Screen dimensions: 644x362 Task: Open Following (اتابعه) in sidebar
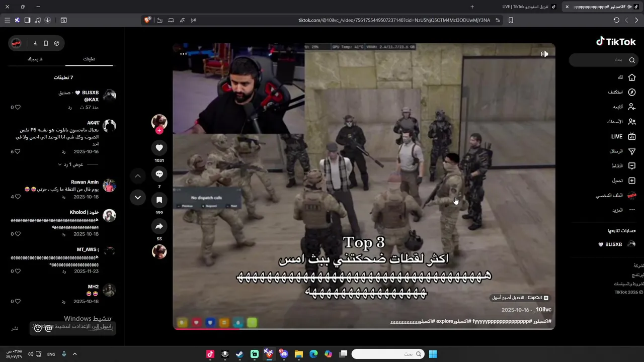pos(624,107)
